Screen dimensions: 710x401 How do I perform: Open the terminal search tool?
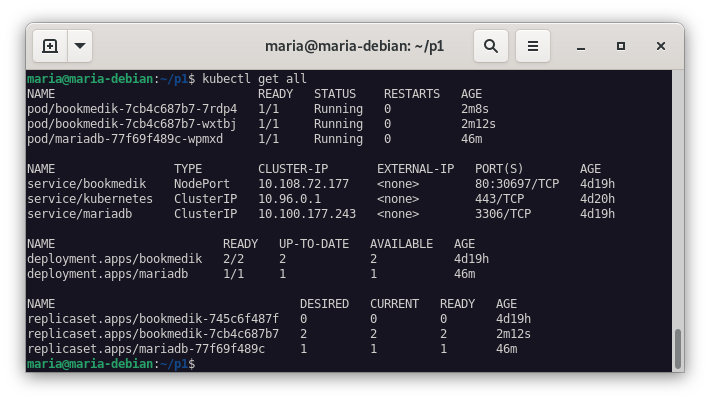[491, 46]
